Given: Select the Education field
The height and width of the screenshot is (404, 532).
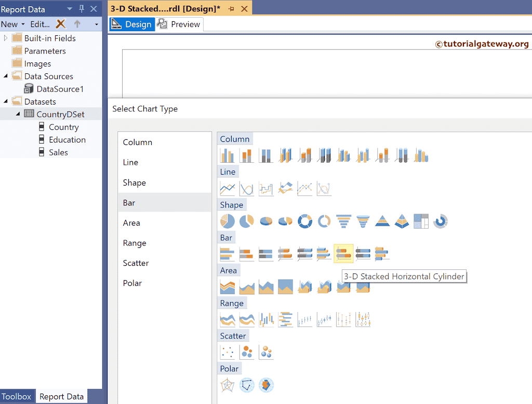Looking at the screenshot, I should [x=67, y=139].
